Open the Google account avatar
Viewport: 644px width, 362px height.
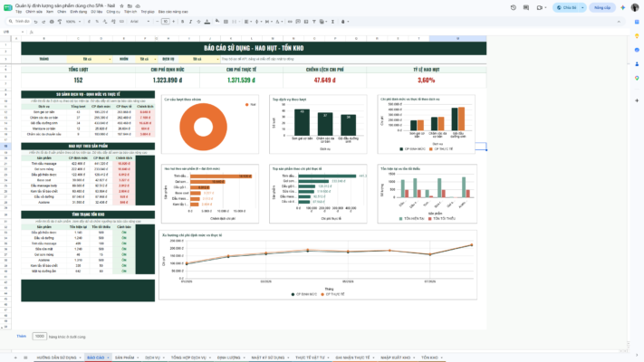click(x=635, y=7)
